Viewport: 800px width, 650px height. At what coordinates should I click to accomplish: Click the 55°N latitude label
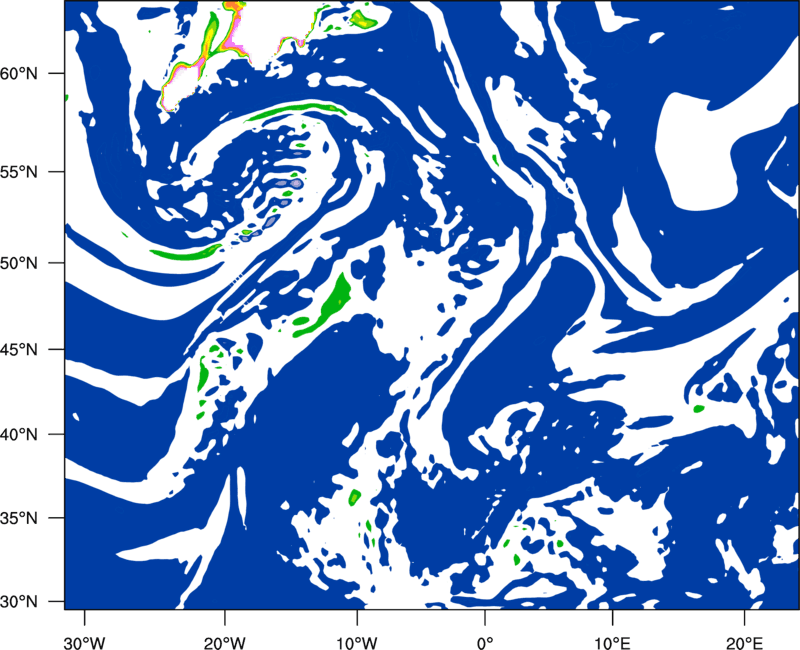(x=19, y=172)
